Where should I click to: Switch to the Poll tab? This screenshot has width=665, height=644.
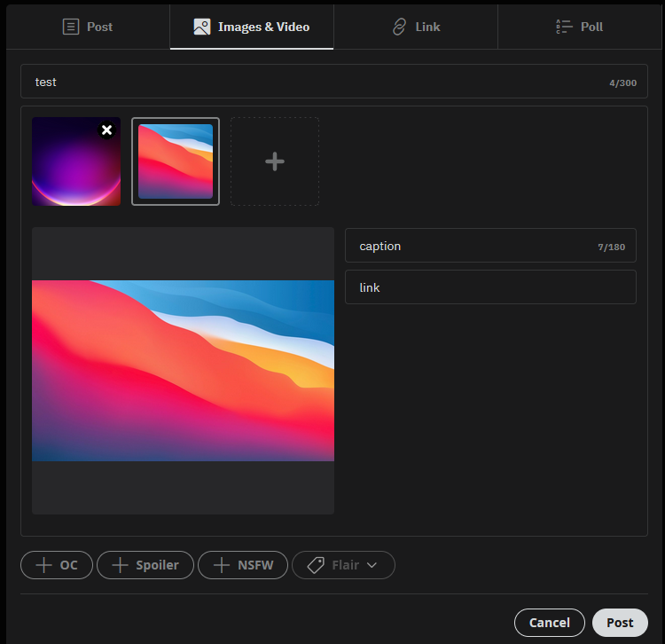pos(579,27)
